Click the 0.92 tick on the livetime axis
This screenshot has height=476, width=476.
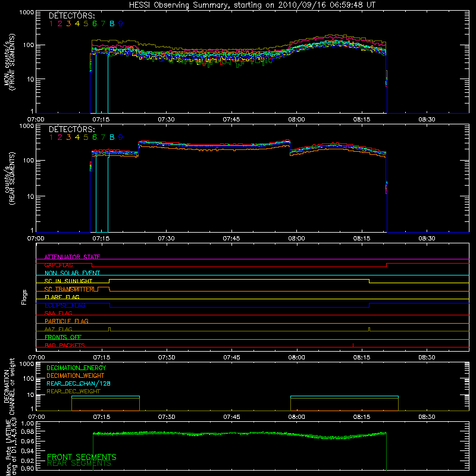tap(27, 461)
